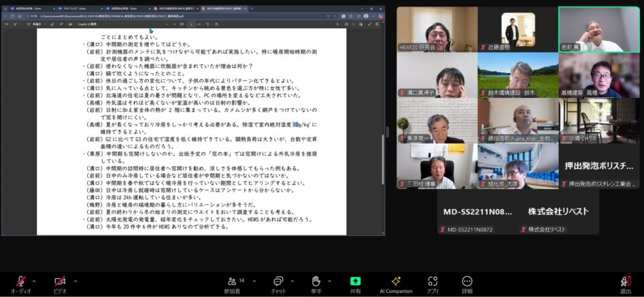Viewport: 644px width, 297px height.
Task: Select 岩前 篤 participant video tile
Action: tap(598, 29)
